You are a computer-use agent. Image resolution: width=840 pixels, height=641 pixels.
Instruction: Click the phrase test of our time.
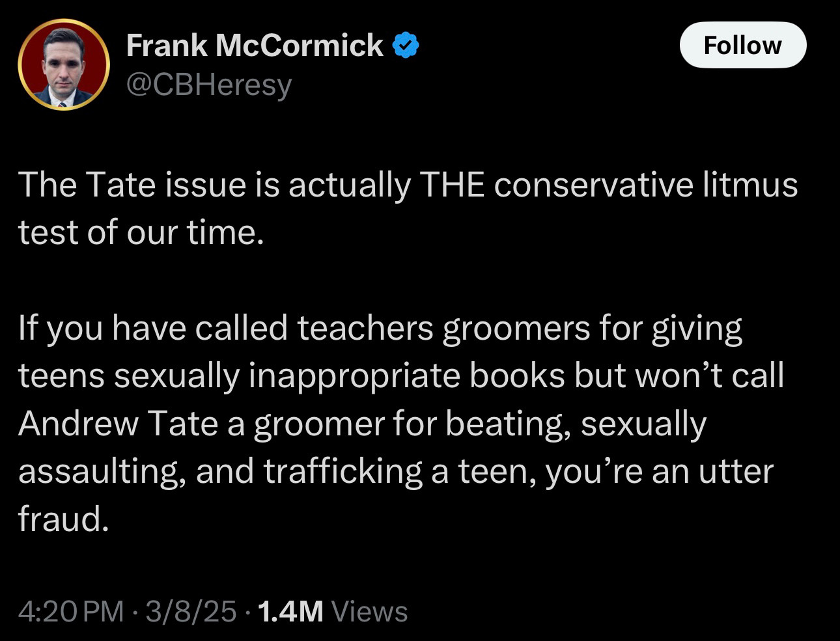click(141, 233)
